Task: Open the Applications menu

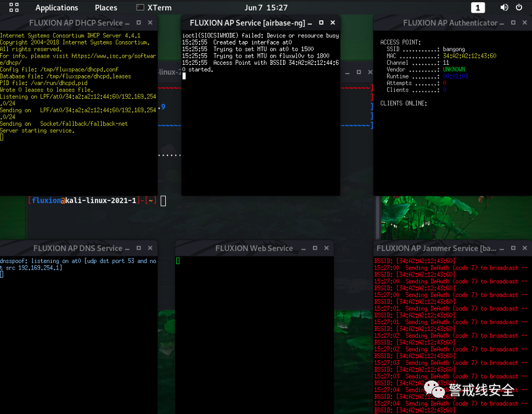Action: tap(57, 8)
